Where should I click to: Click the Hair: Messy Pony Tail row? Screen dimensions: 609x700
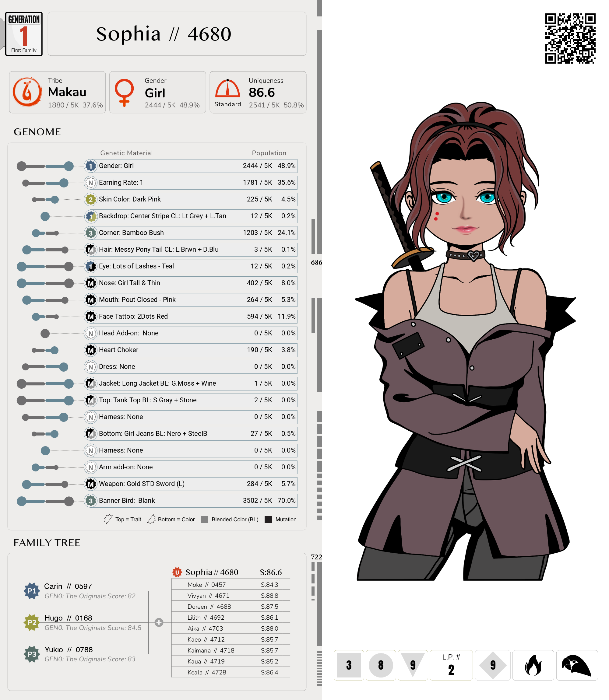pos(190,249)
